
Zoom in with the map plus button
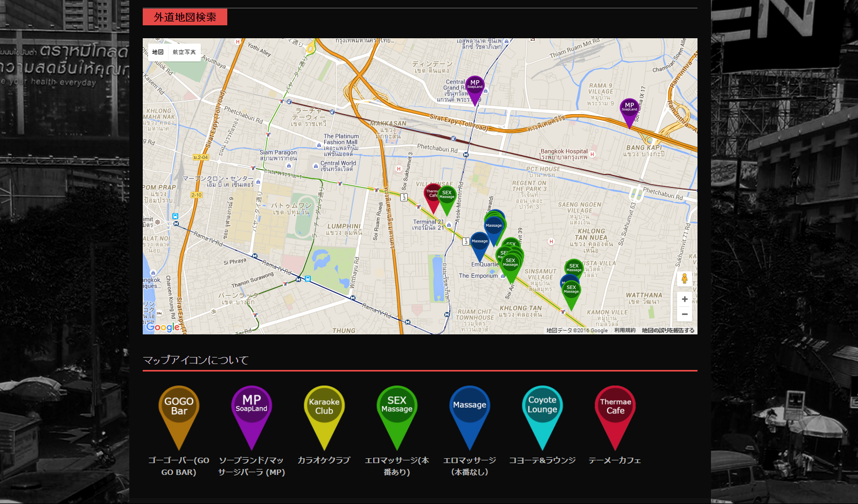point(685,299)
